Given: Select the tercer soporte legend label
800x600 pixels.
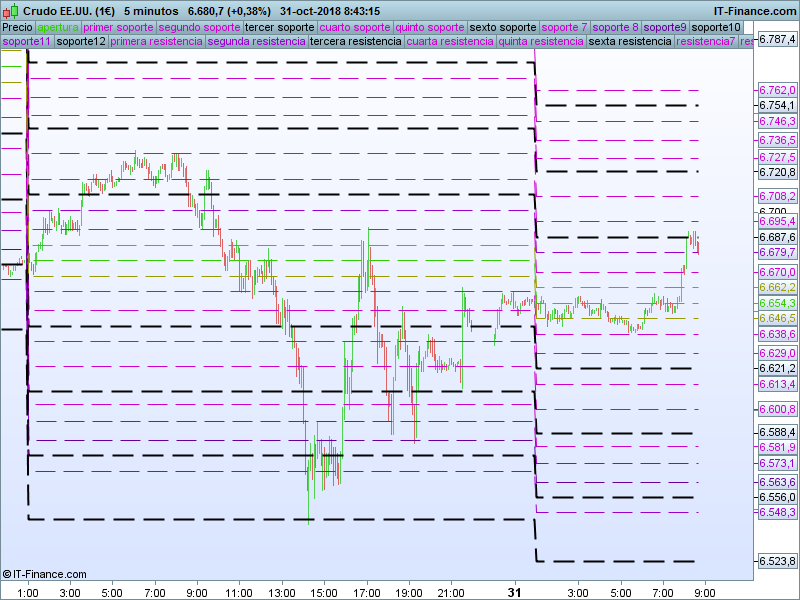Looking at the screenshot, I should coord(280,27).
